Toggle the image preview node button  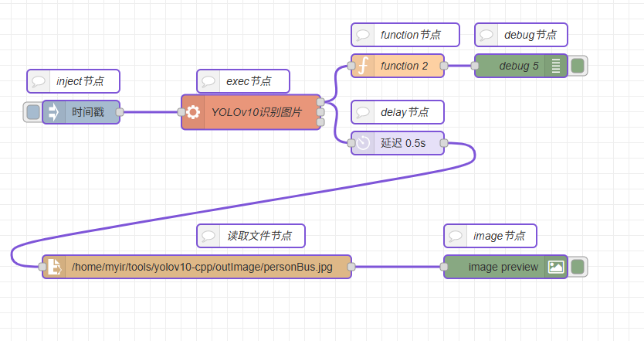click(578, 267)
